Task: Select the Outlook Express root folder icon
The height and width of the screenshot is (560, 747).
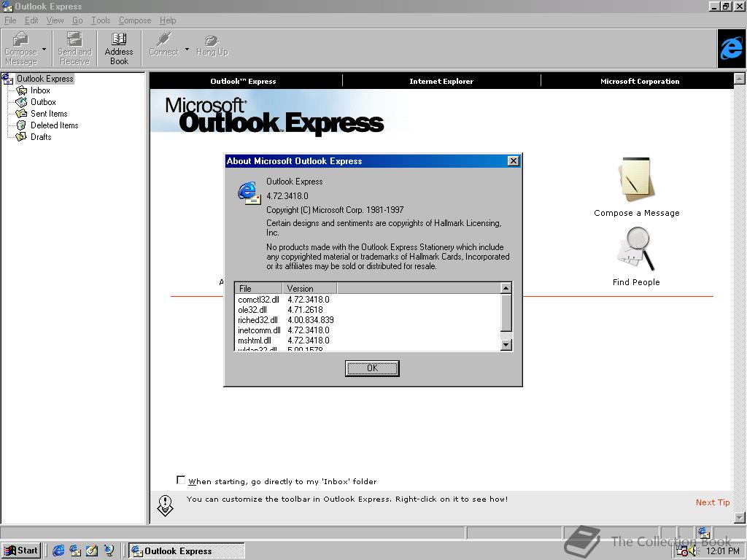Action: [x=7, y=79]
